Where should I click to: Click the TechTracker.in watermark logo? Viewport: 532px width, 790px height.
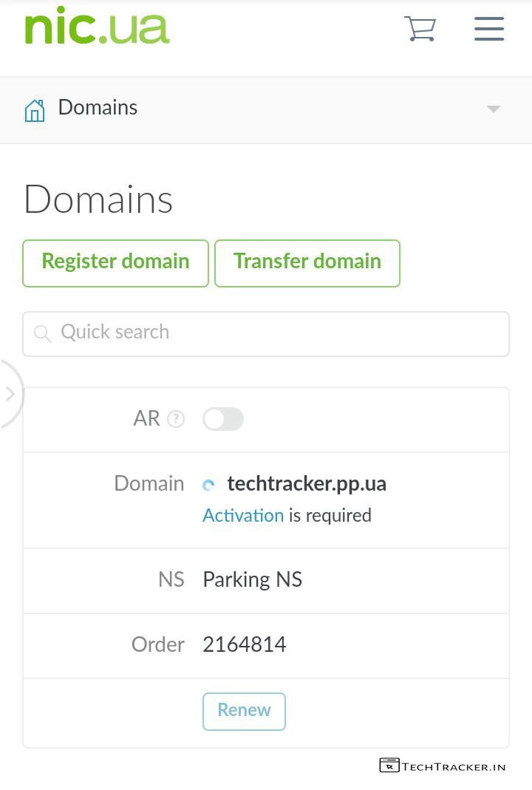443,766
